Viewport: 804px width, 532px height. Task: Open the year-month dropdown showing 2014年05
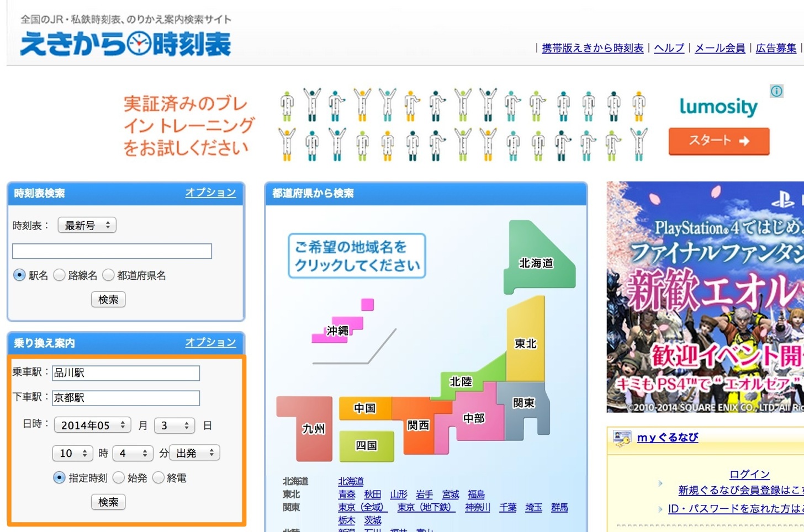[x=92, y=425]
